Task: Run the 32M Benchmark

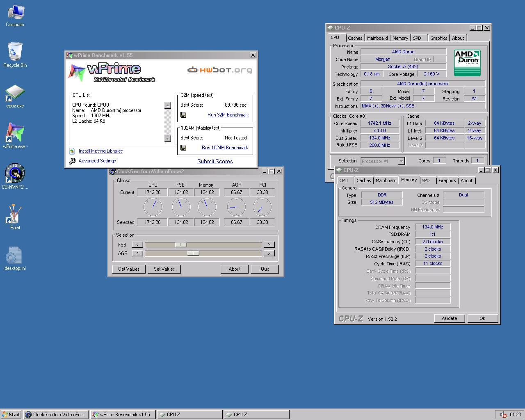Action: (228, 115)
